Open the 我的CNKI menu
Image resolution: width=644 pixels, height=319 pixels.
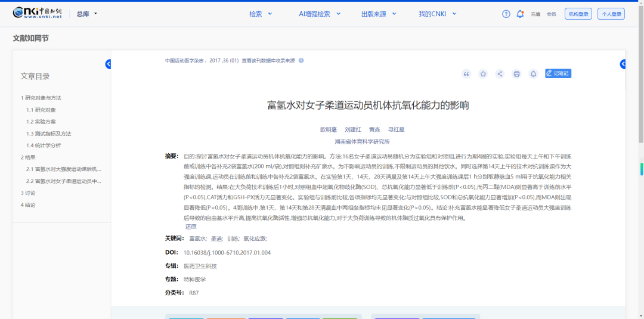coord(436,14)
